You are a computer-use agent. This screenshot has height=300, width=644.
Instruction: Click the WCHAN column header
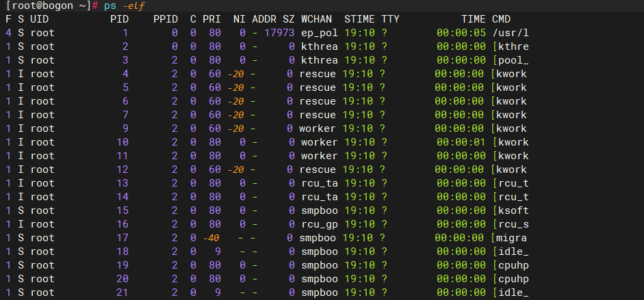tap(316, 19)
